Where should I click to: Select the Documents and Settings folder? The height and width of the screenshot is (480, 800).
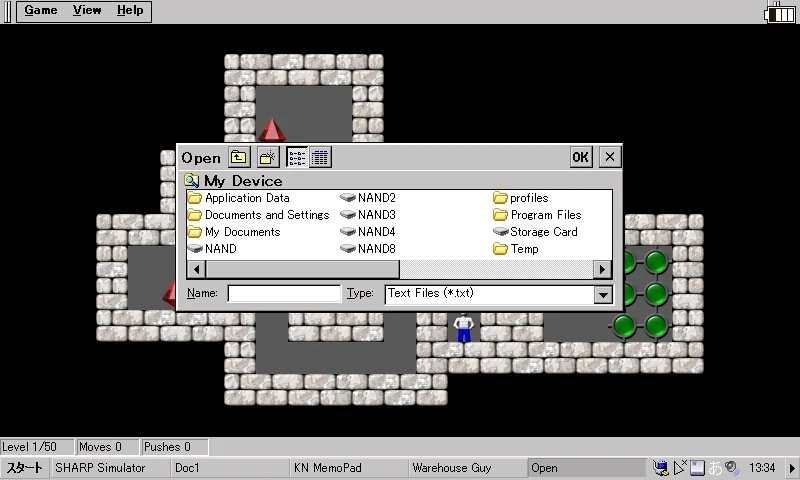tap(258, 215)
